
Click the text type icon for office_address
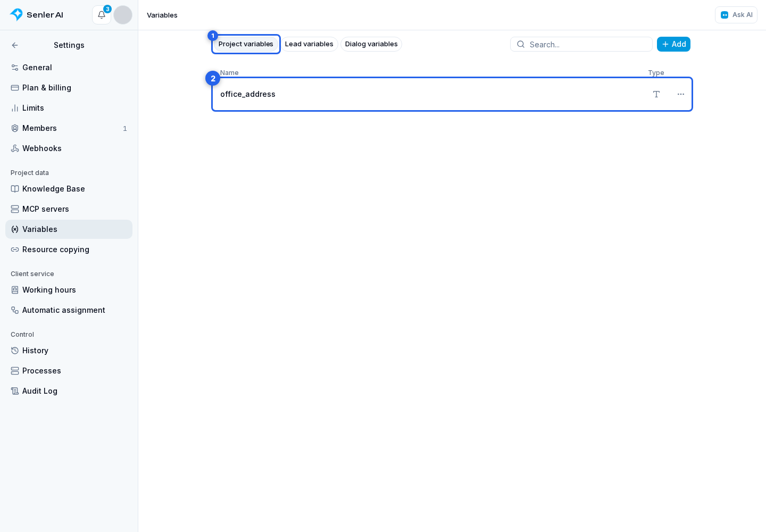pyautogui.click(x=656, y=94)
